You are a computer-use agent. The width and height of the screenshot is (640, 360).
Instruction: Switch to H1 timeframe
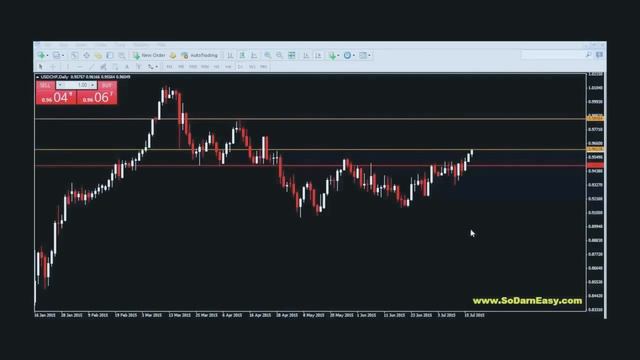217,67
